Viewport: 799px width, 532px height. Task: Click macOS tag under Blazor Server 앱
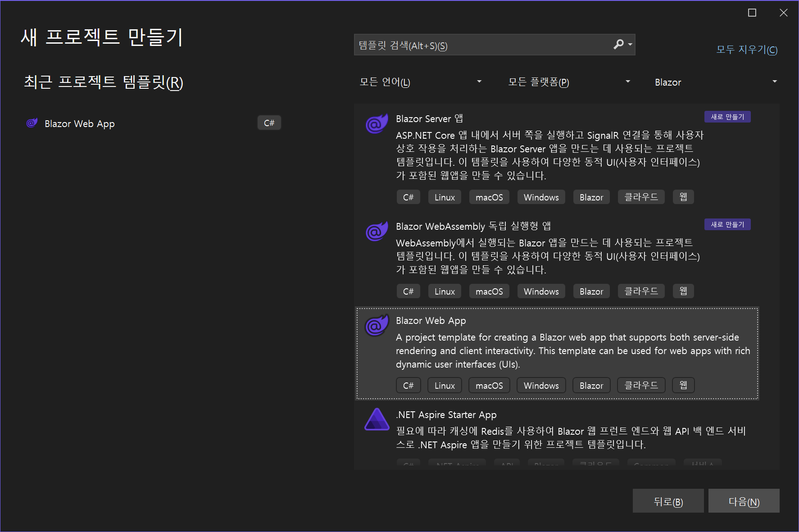coord(489,197)
